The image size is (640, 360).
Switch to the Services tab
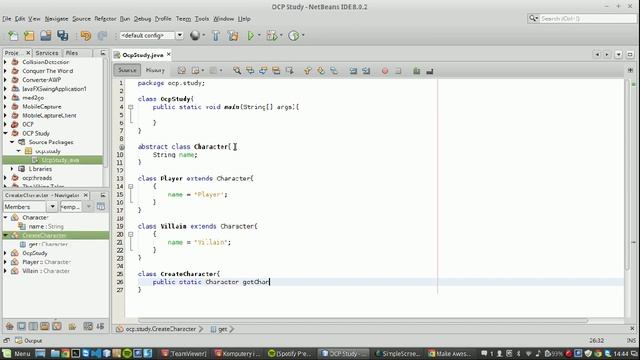47,53
